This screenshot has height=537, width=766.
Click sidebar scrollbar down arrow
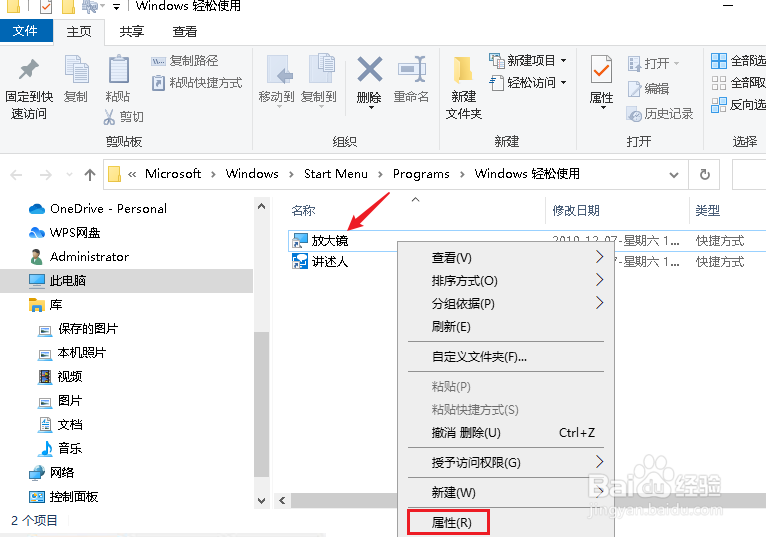click(261, 500)
